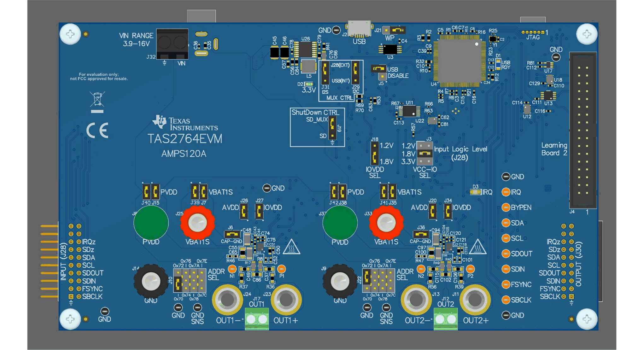Click the OUTPUT (J30) label

point(579,264)
